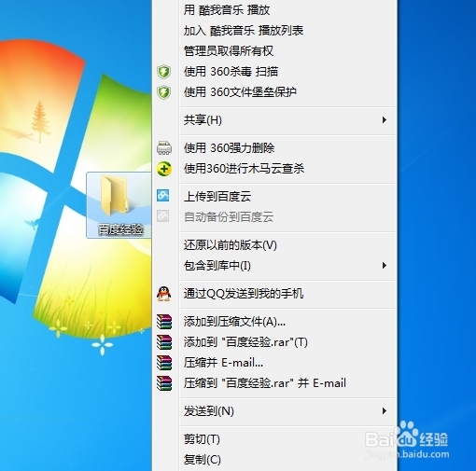Click the 360 trojan cloud scan green icon

163,169
